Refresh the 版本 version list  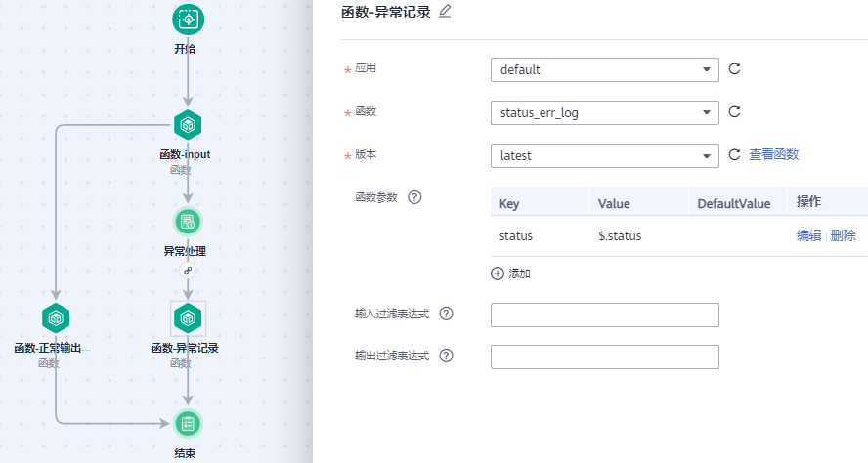click(x=735, y=155)
